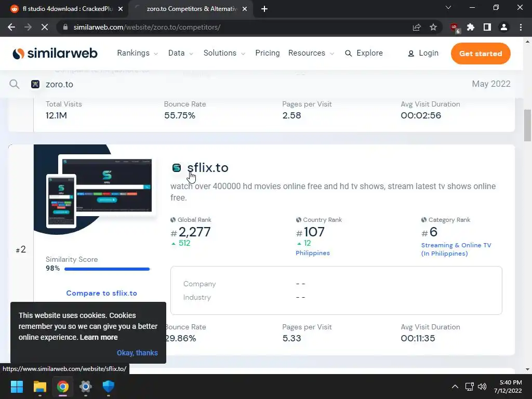Click the Explore magnifier icon
The width and height of the screenshot is (532, 399).
pyautogui.click(x=349, y=54)
